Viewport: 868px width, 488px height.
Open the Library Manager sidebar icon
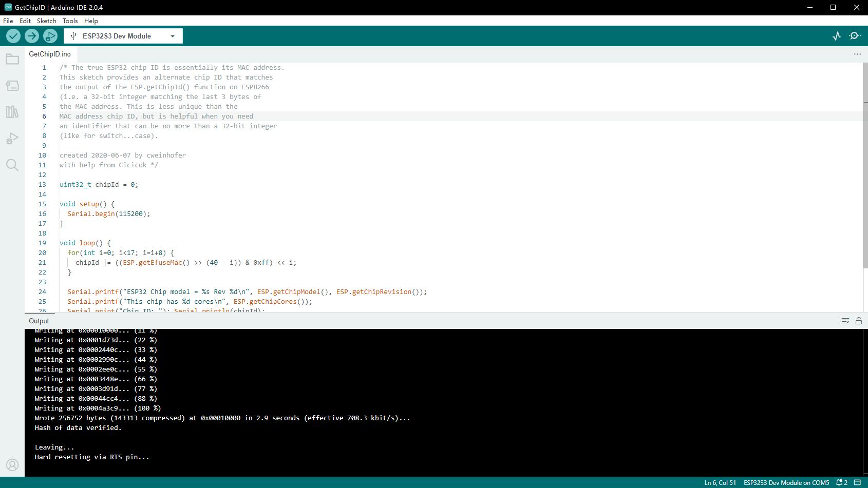click(x=12, y=112)
